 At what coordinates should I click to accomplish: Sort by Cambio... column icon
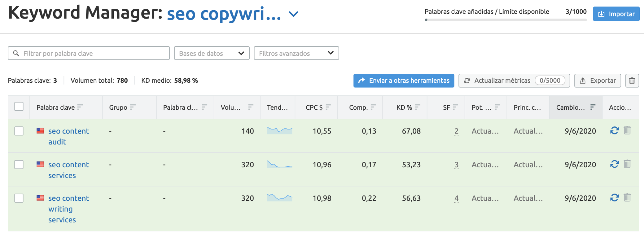[x=593, y=107]
